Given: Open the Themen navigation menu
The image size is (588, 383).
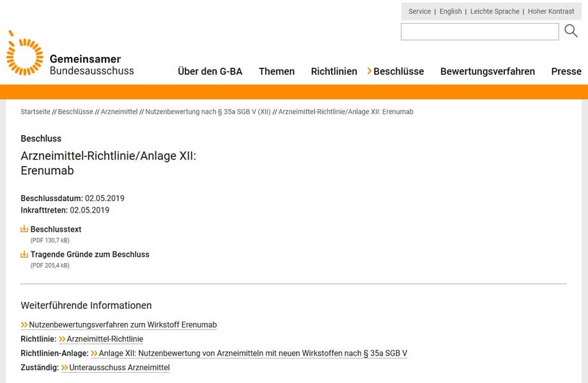Looking at the screenshot, I should pyautogui.click(x=277, y=71).
